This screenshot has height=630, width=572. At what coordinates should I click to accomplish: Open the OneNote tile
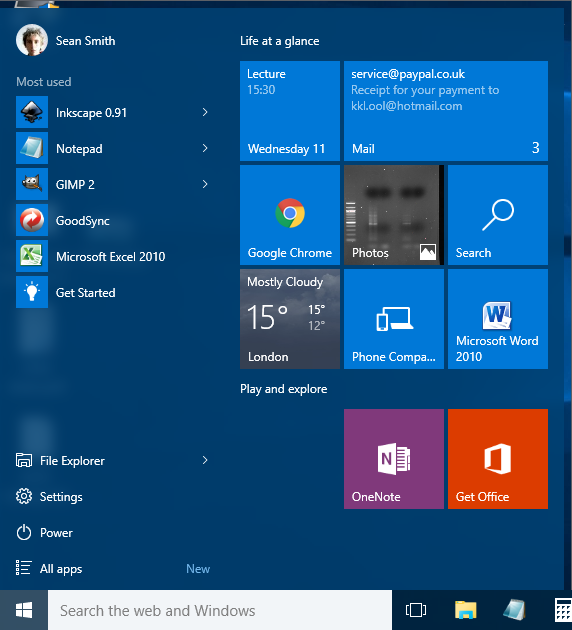[394, 459]
